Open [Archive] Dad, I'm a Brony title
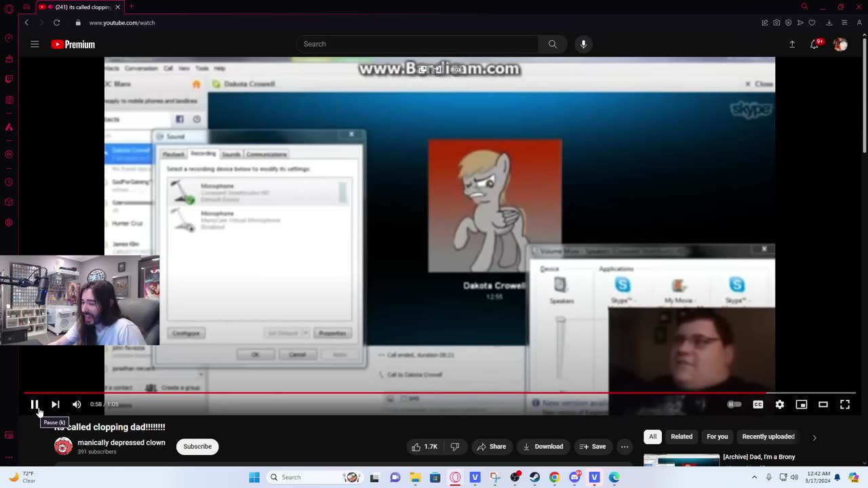Image resolution: width=868 pixels, height=488 pixels. tap(759, 457)
